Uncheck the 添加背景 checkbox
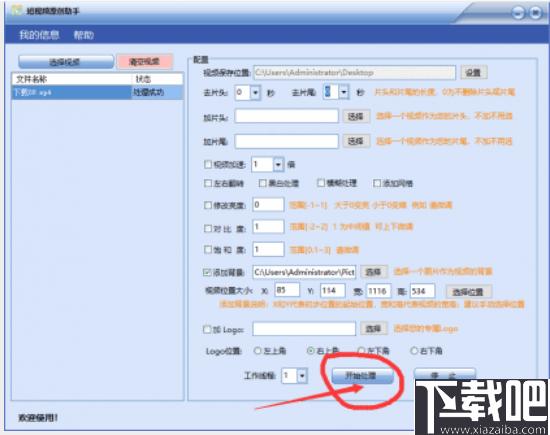Screen dimensions: 550x435 coord(207,272)
